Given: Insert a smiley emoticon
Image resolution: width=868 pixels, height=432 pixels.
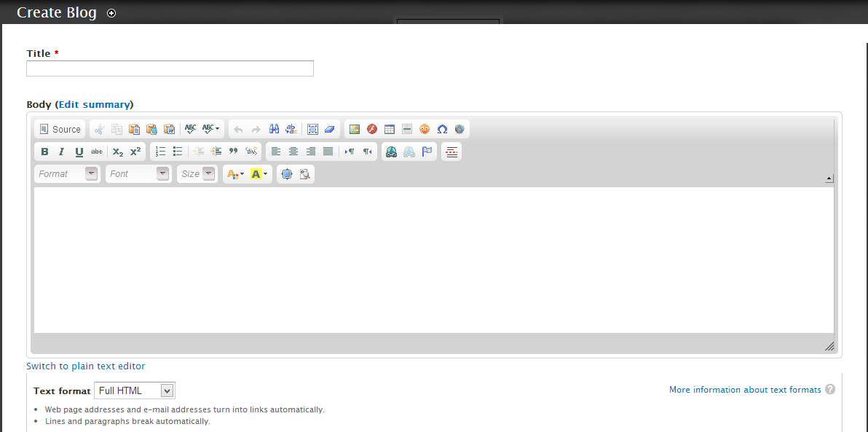Looking at the screenshot, I should 425,130.
